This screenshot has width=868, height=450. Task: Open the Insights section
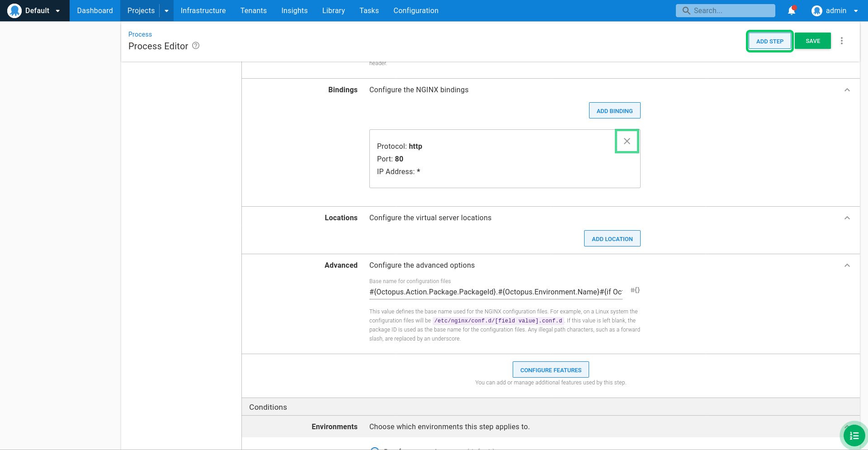point(294,10)
